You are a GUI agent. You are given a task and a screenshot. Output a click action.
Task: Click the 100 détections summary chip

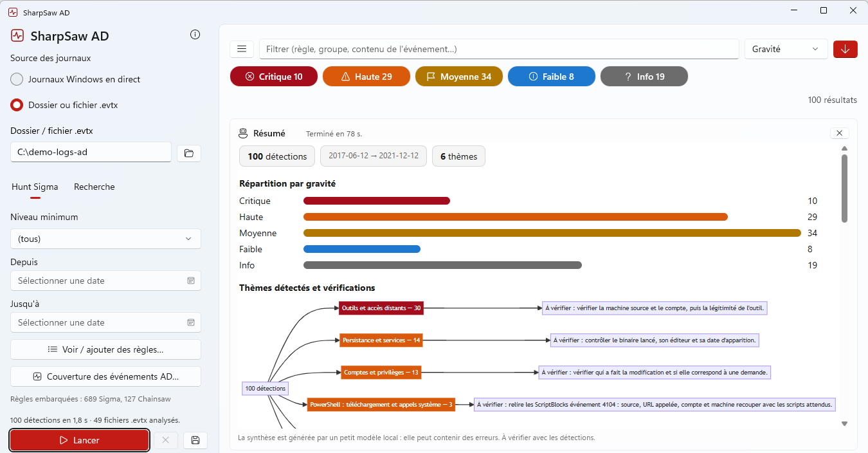tap(277, 156)
